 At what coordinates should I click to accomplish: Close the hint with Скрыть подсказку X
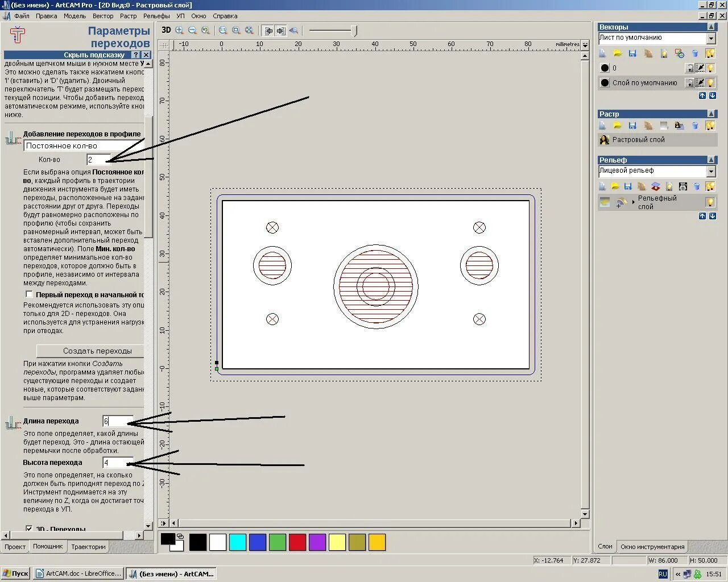[x=146, y=55]
